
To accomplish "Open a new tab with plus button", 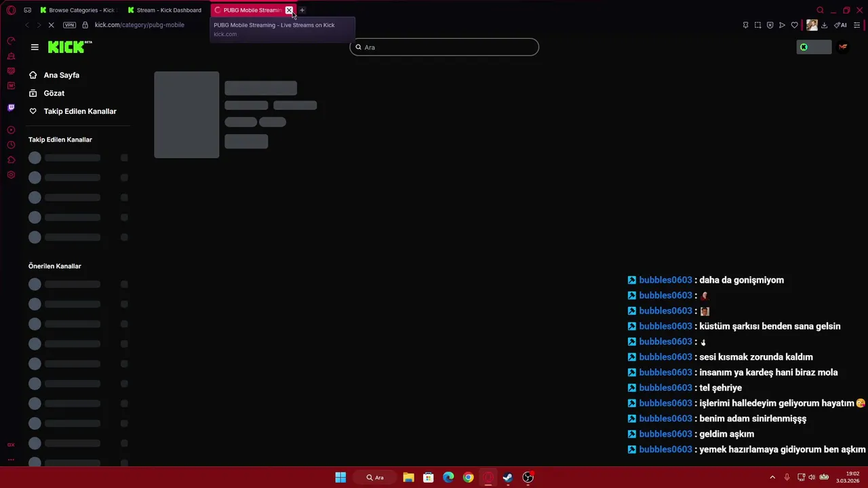I will pyautogui.click(x=302, y=10).
